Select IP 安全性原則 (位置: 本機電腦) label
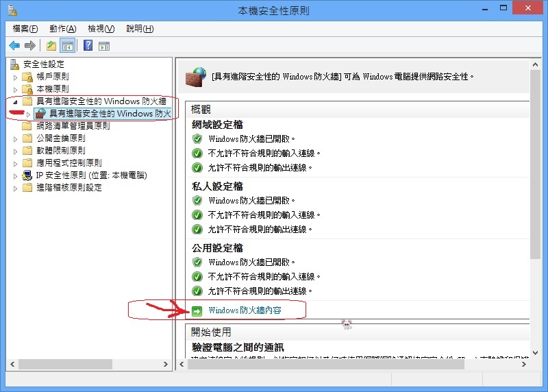Screen dimensions: 548x392 [92, 175]
